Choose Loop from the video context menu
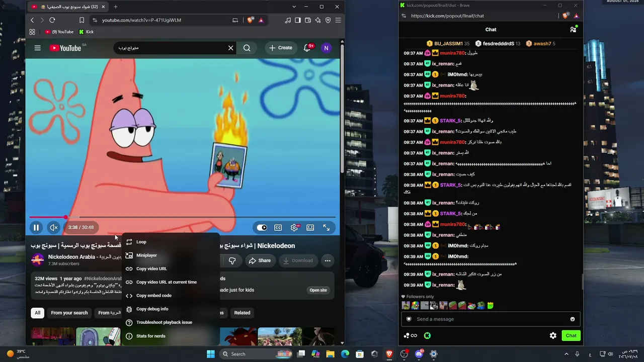 point(171,242)
